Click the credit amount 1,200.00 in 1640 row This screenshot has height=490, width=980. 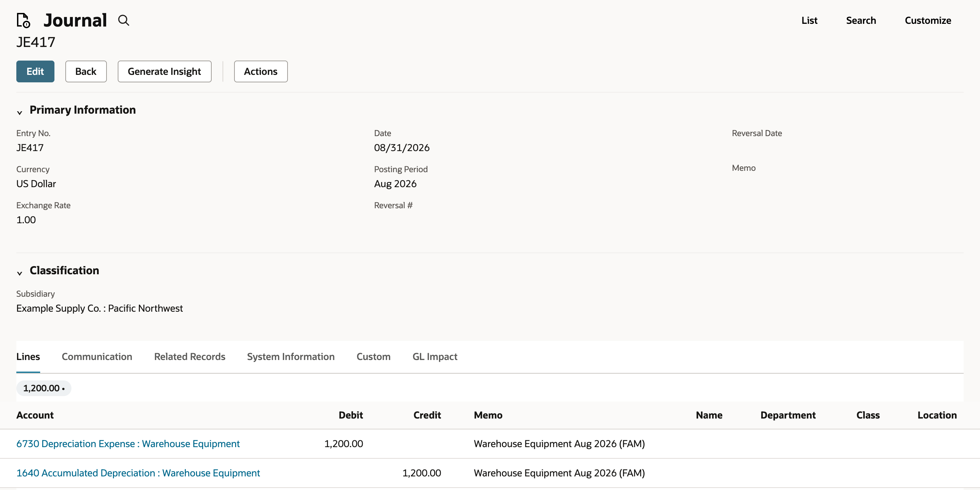[422, 473]
